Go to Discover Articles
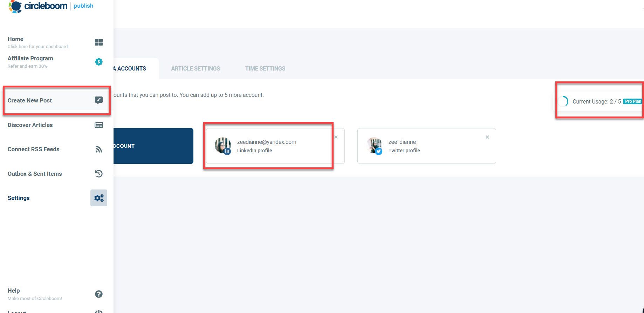The image size is (644, 313). coord(30,125)
